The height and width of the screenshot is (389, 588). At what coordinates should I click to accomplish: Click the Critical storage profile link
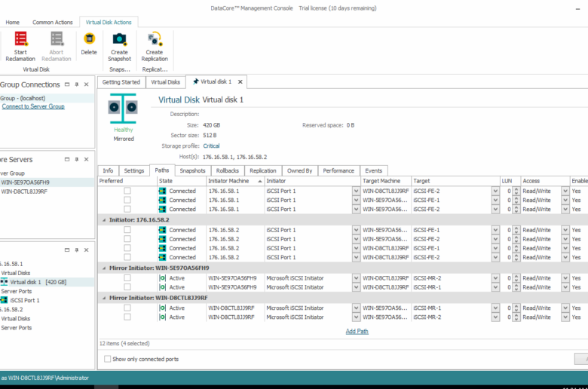(212, 146)
